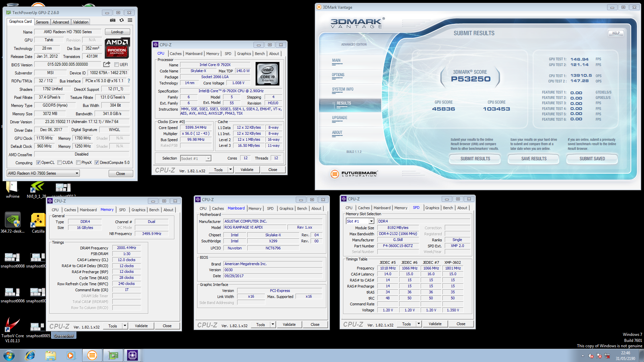This screenshot has width=644, height=362.
Task: Click the Lookup button in GPU-Z
Action: (117, 32)
